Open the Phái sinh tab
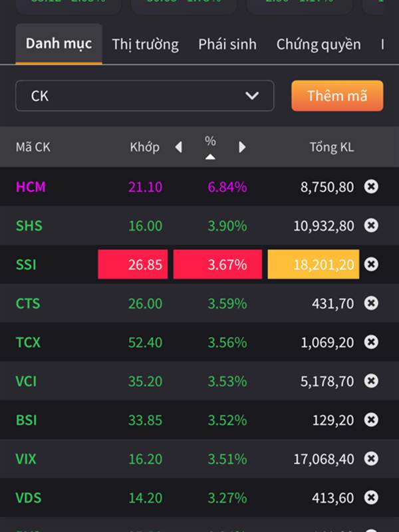 227,45
